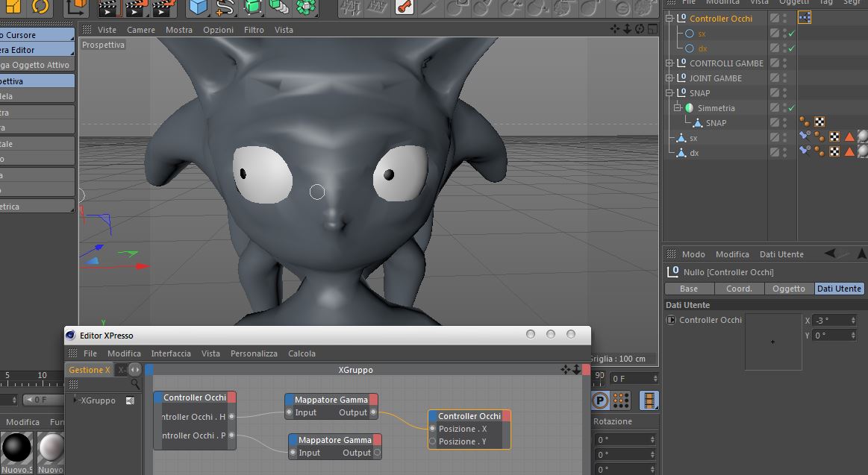Toggle layer square for CONTROLLI GAMBE
The width and height of the screenshot is (868, 475).
pyautogui.click(x=775, y=63)
